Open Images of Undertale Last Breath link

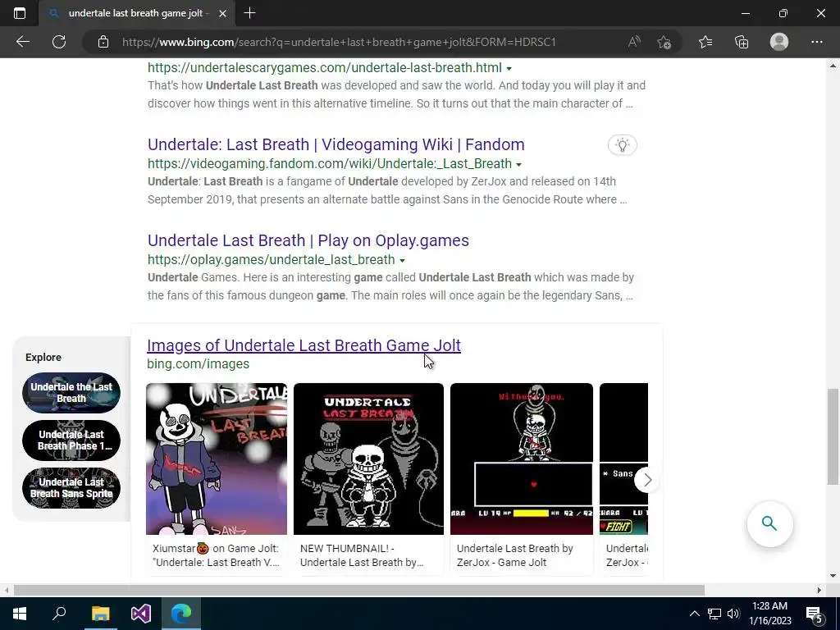[x=304, y=345]
